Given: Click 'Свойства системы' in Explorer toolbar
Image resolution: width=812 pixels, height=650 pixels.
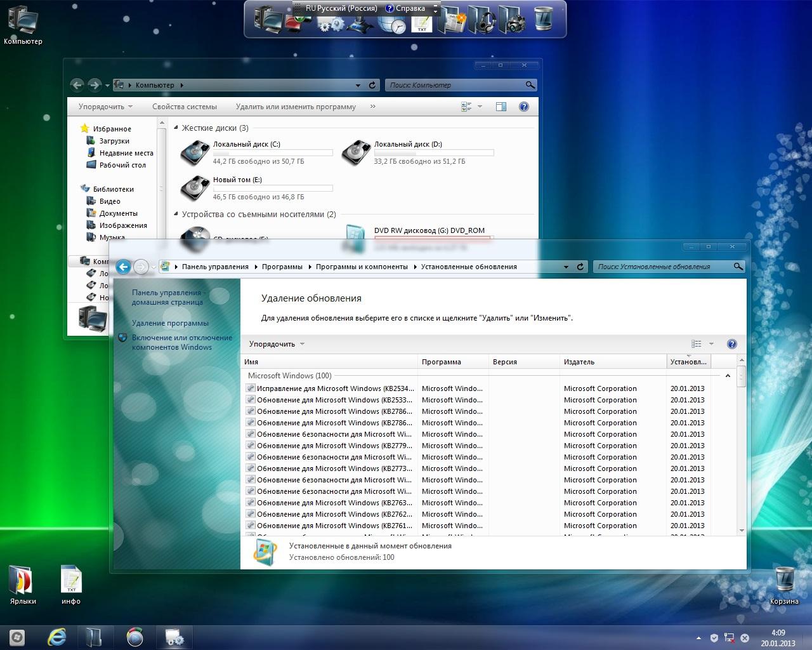Looking at the screenshot, I should 184,107.
